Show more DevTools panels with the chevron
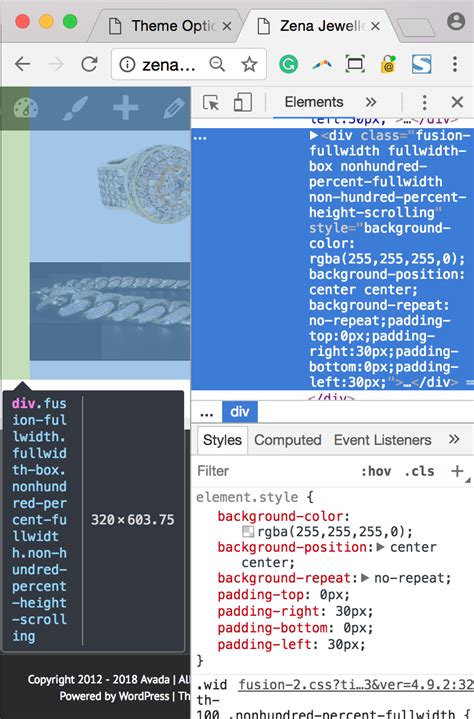The height and width of the screenshot is (719, 474). pos(371,102)
